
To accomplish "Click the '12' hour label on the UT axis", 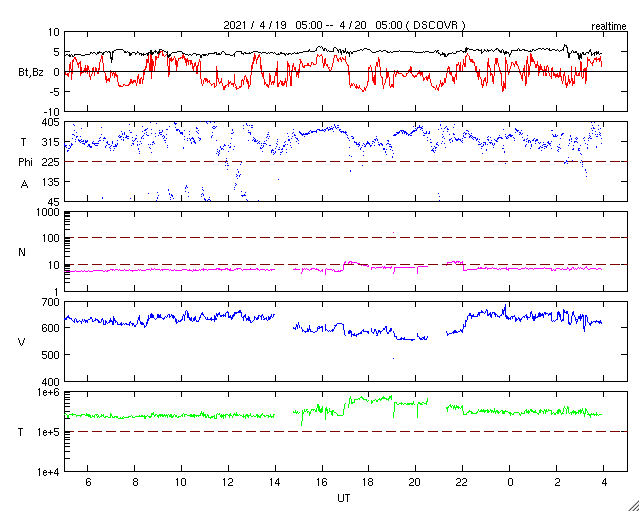I will click(x=228, y=483).
